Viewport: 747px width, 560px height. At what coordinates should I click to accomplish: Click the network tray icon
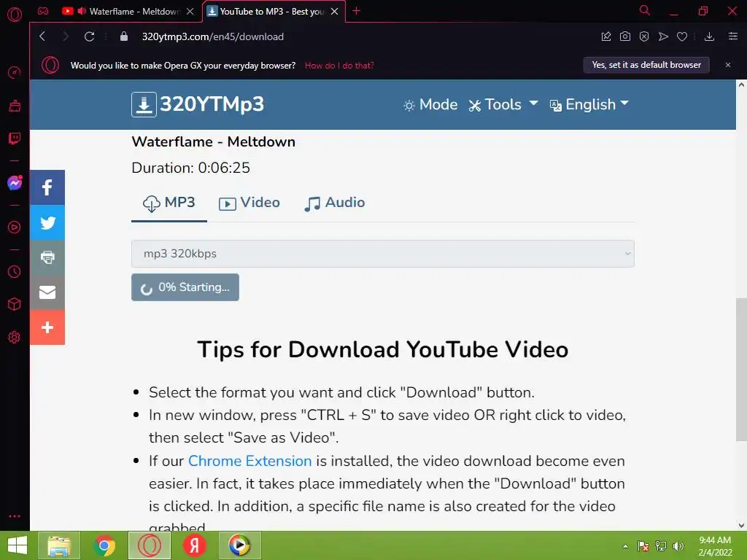tap(661, 546)
